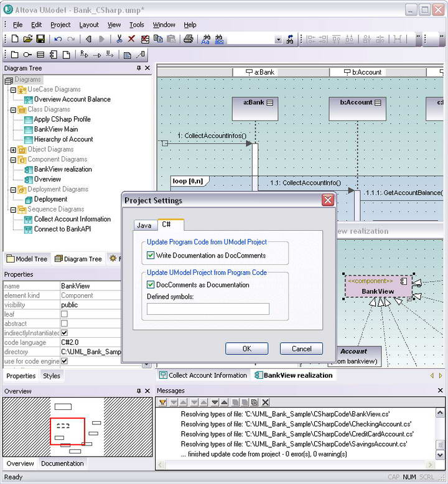Screen dimensions: 448x484
Task: Select the Class tool icon
Action: coord(40,55)
